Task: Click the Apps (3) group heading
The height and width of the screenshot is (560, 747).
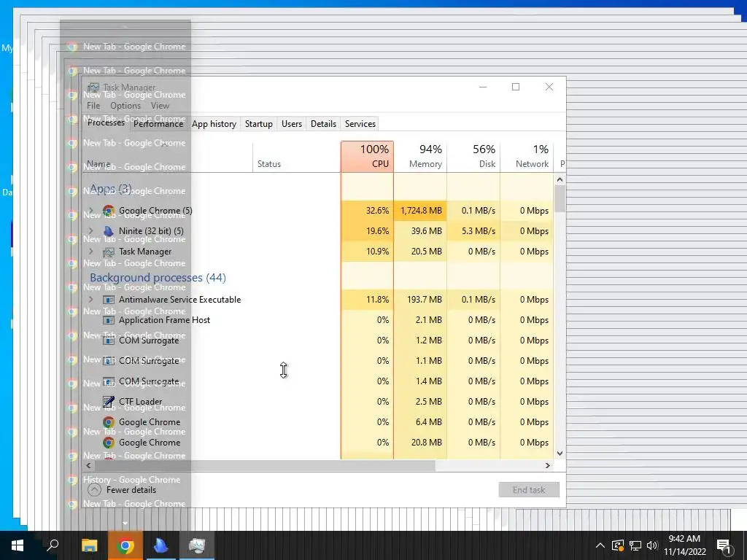Action: pyautogui.click(x=111, y=189)
